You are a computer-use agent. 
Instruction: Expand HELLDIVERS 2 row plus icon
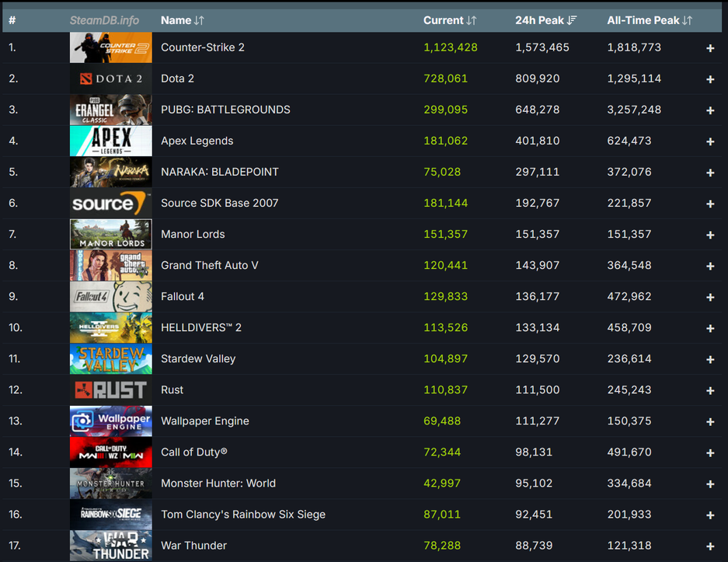click(710, 328)
